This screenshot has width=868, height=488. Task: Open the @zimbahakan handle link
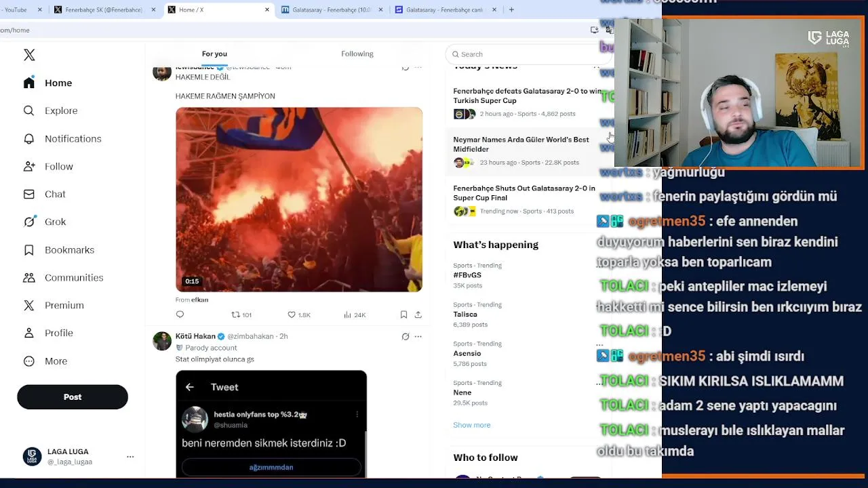pos(250,336)
